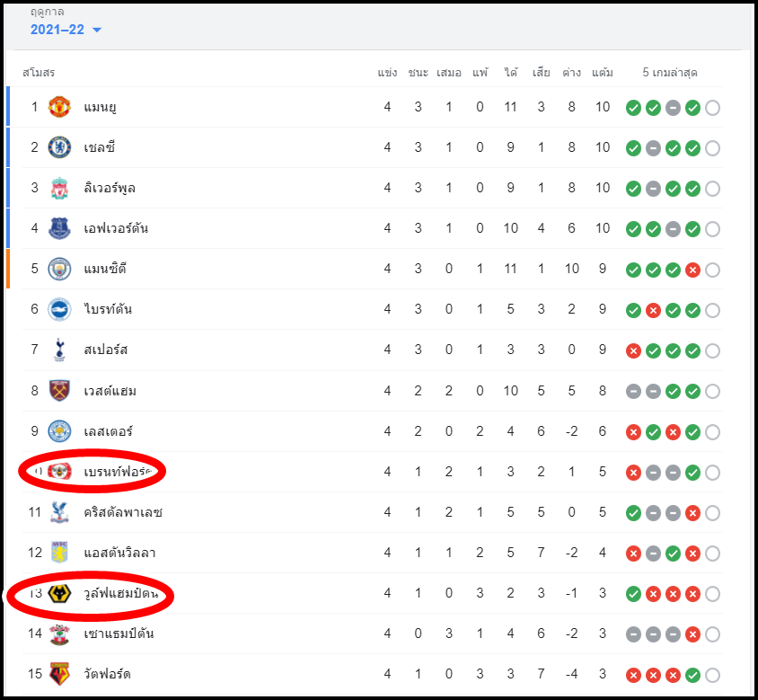Image resolution: width=758 pixels, height=700 pixels.
Task: Click the Watford club crest
Action: [x=59, y=674]
